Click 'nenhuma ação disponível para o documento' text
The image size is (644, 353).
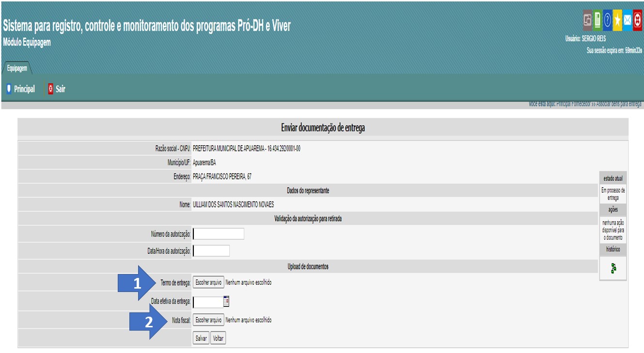613,230
